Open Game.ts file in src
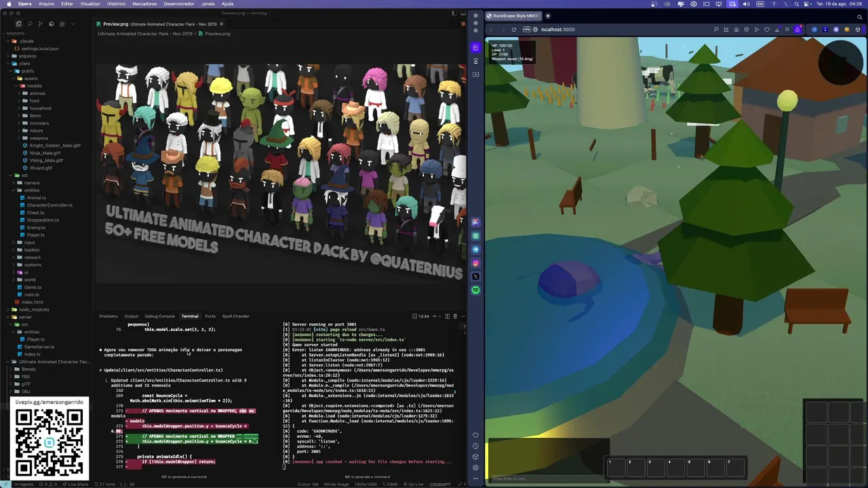Viewport: 868px width, 488px height. coord(33,287)
